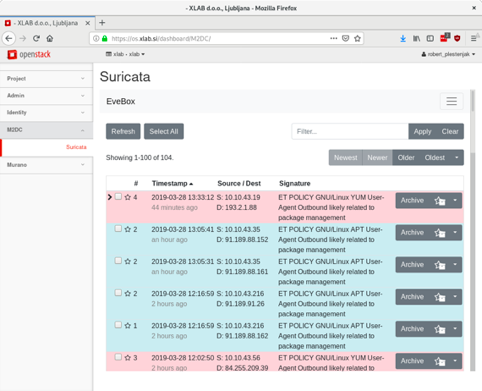482x391 pixels.
Task: Click the Refresh button
Action: [x=123, y=131]
